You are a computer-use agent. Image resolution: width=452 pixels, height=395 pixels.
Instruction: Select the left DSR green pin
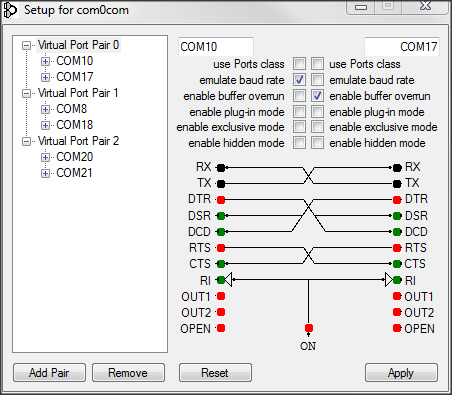[x=221, y=216]
